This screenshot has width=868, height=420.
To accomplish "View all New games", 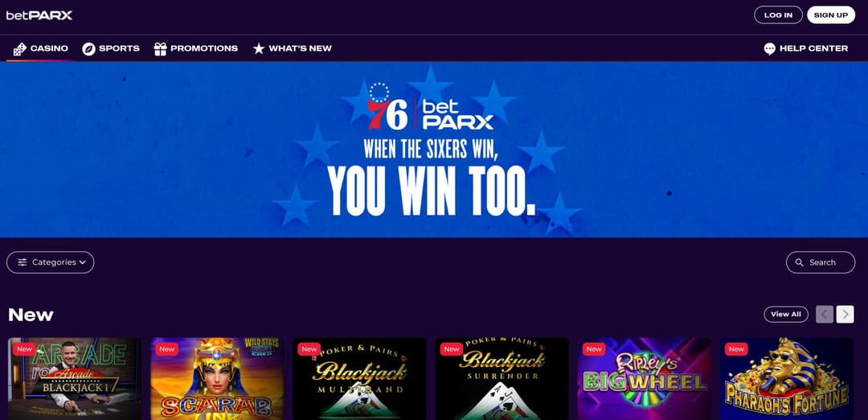I will coord(785,314).
